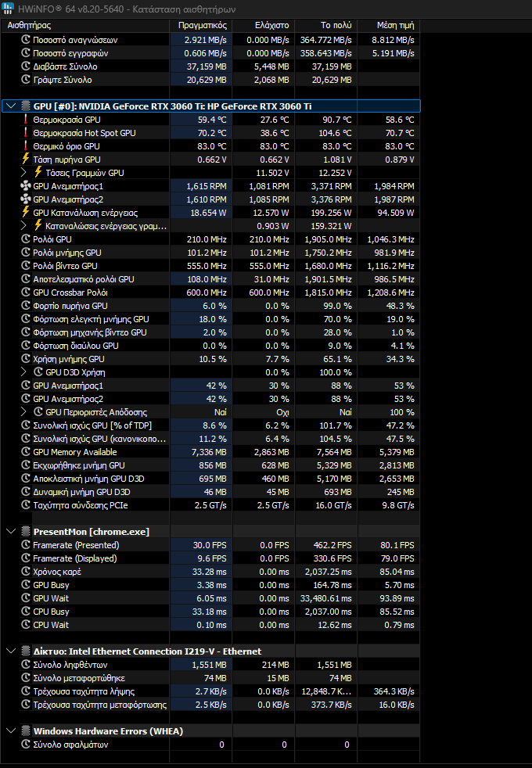Select Τρέχουσα ταχύτητα λήψης row
532x768 pixels.
click(x=211, y=691)
